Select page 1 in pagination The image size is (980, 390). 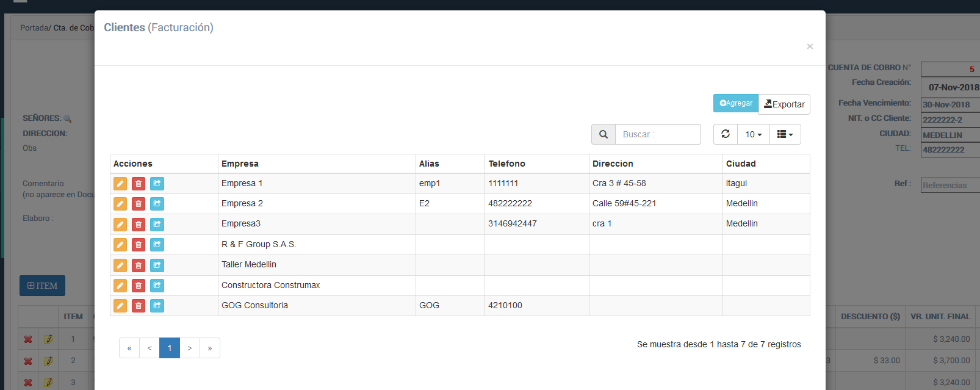click(170, 348)
